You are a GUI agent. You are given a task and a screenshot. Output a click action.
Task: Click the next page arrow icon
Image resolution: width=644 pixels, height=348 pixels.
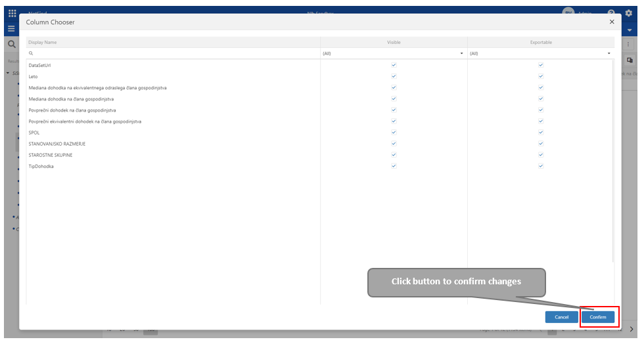coord(632,328)
